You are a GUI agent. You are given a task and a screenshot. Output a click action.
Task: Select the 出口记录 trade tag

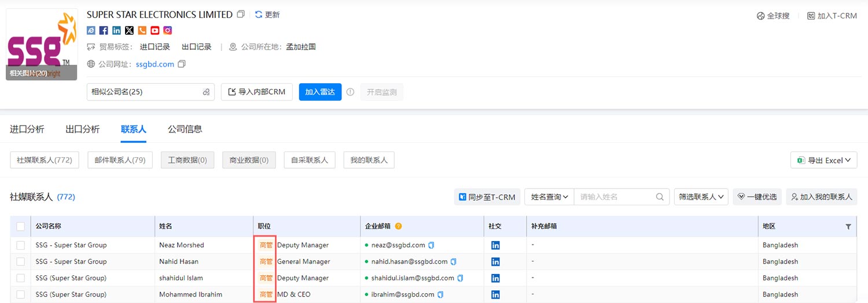coord(197,47)
